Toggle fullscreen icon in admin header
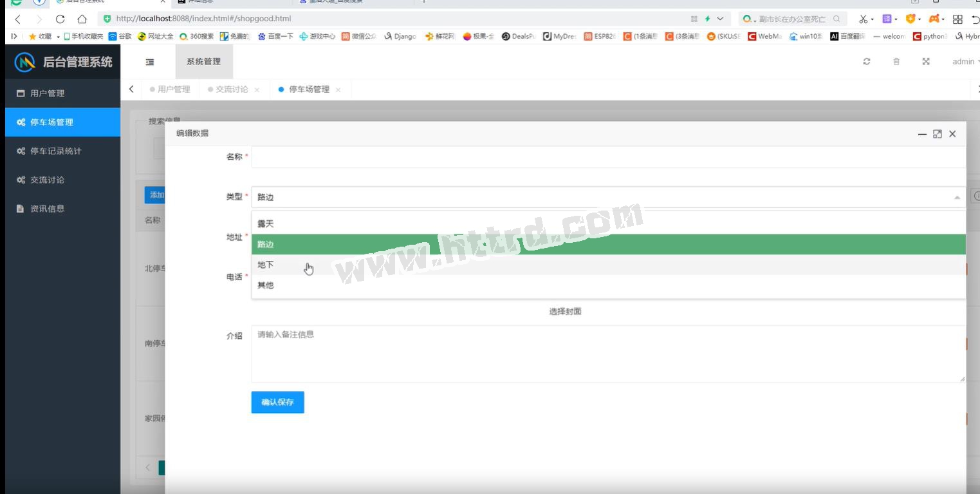This screenshot has width=980, height=494. pyautogui.click(x=926, y=62)
